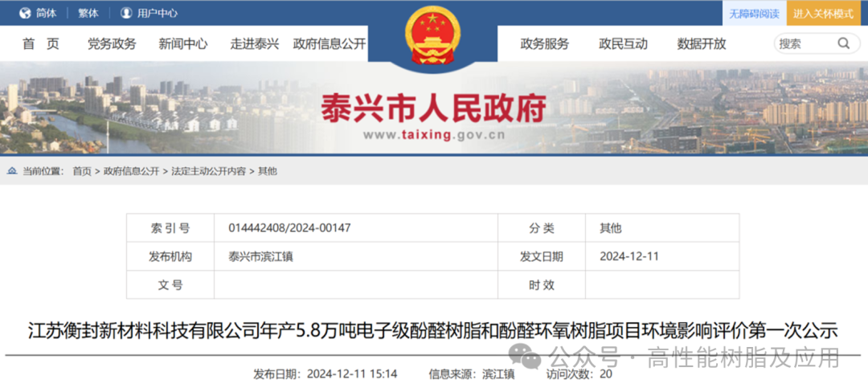Enable 进入关怀模式 care mode
This screenshot has width=868, height=392.
[x=824, y=14]
